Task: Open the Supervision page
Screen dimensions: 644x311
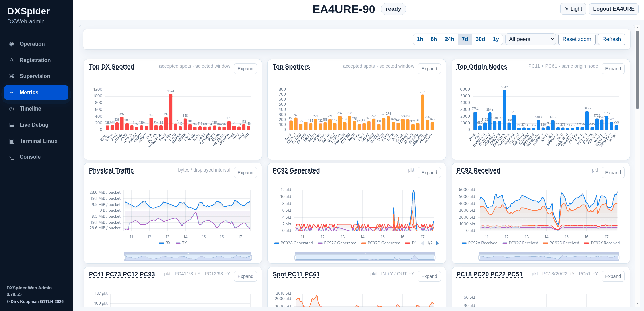Action: pos(36,76)
